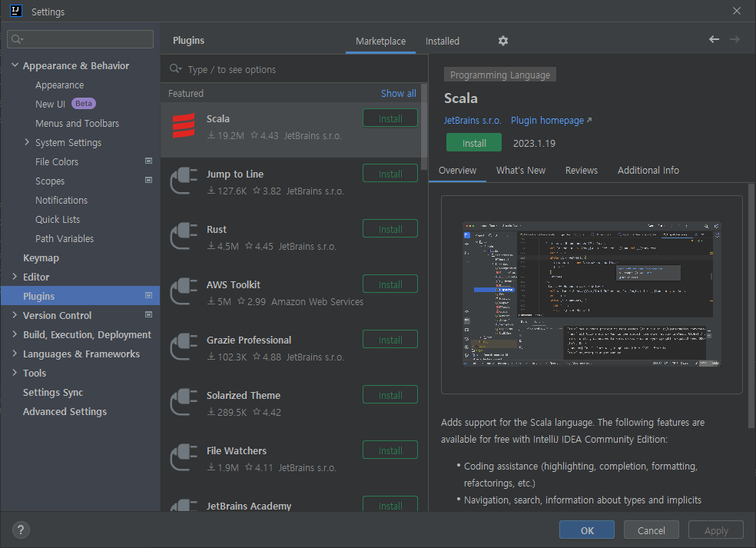Viewport: 756px width, 548px height.
Task: Install Scala from the featured list
Action: pos(390,118)
